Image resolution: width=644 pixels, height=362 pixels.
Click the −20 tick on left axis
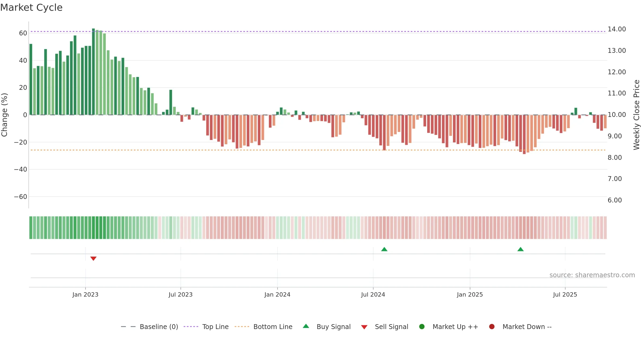[x=21, y=142]
